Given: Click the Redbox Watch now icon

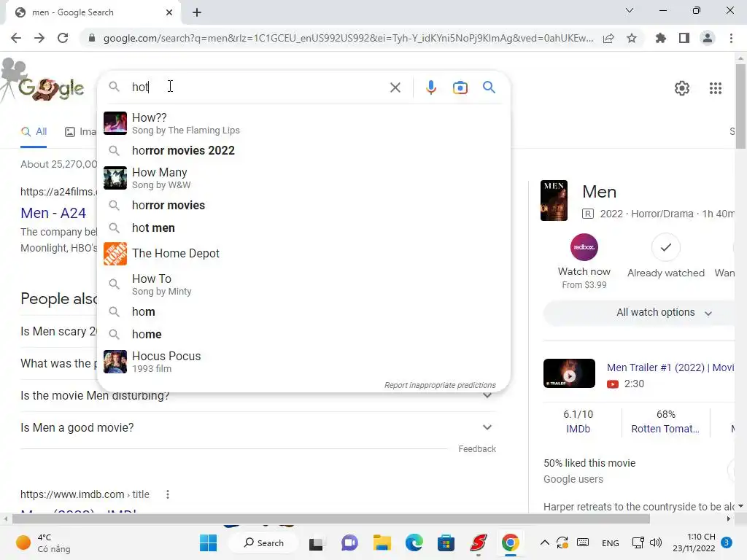Looking at the screenshot, I should click(x=584, y=247).
